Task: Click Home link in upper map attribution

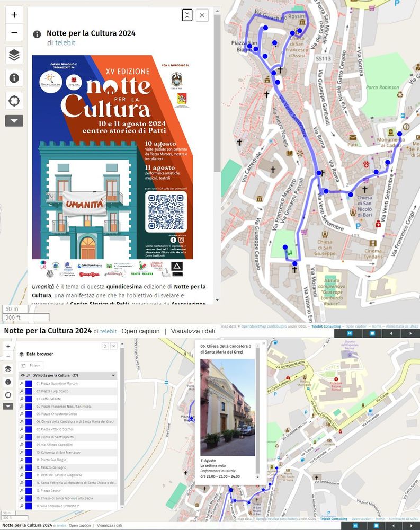Action: 377,326
